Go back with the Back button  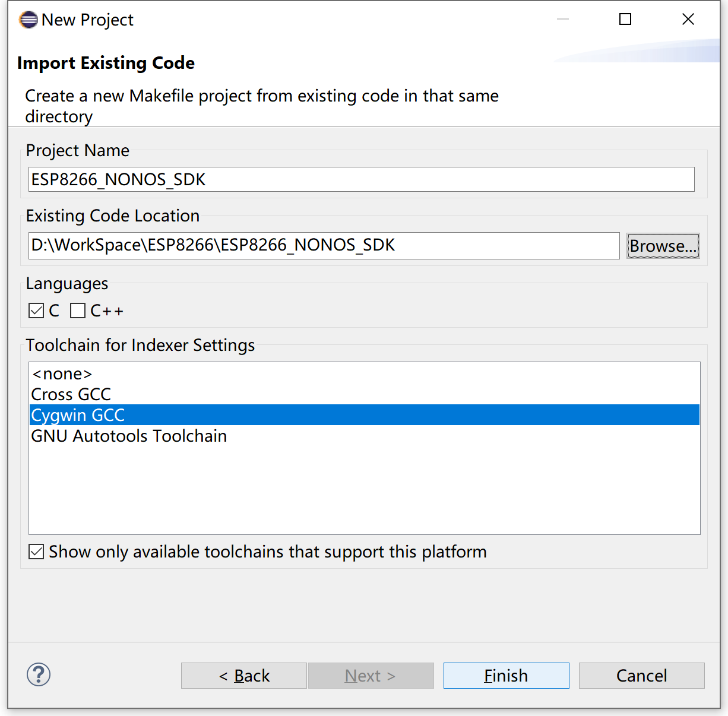click(244, 676)
